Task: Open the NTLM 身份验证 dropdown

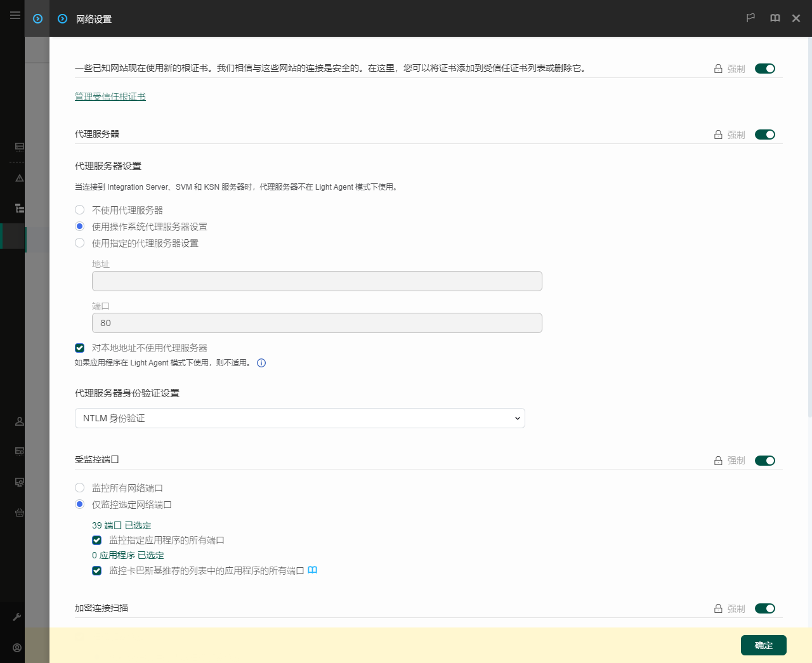Action: pyautogui.click(x=299, y=418)
